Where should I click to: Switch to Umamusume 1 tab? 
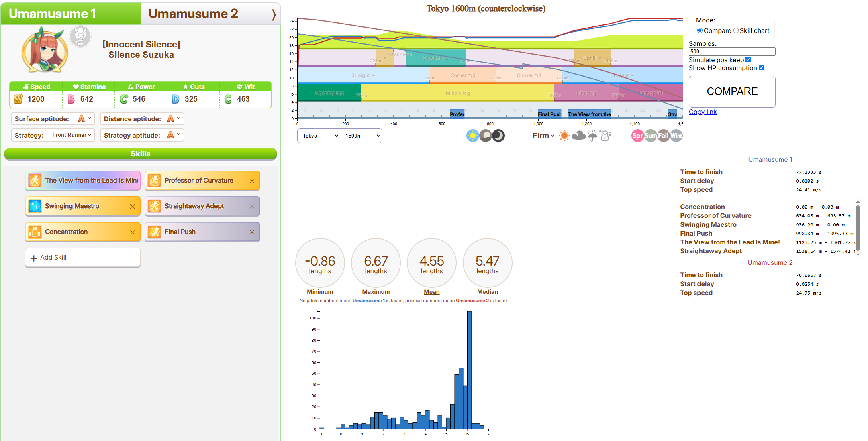pyautogui.click(x=71, y=14)
